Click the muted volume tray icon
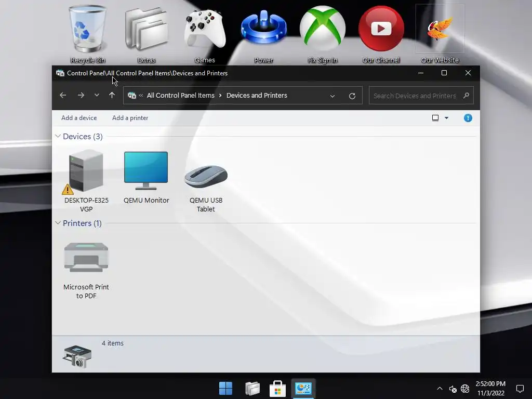This screenshot has height=399, width=532. click(x=453, y=389)
